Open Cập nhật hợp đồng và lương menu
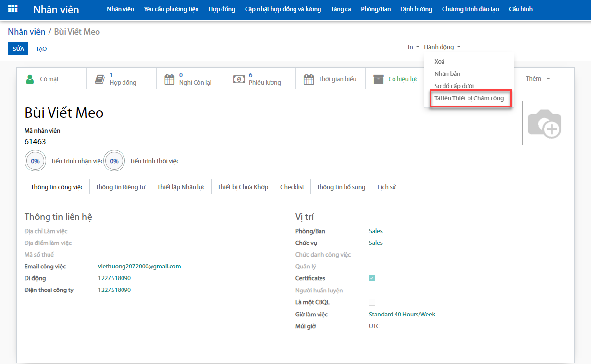 coord(283,9)
